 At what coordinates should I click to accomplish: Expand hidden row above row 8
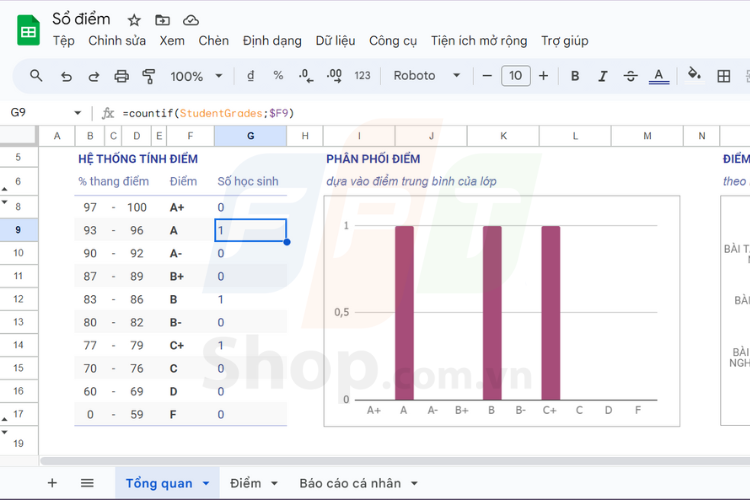(x=4, y=202)
